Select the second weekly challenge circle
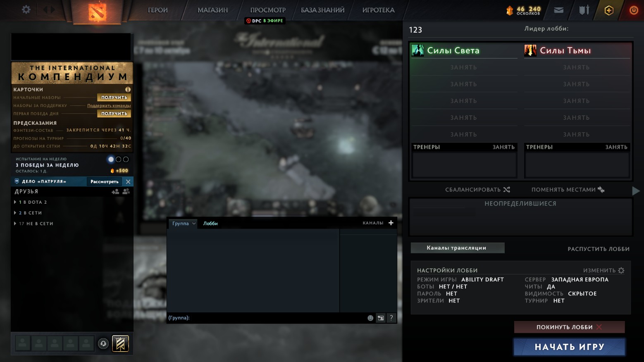644x362 pixels. point(118,159)
